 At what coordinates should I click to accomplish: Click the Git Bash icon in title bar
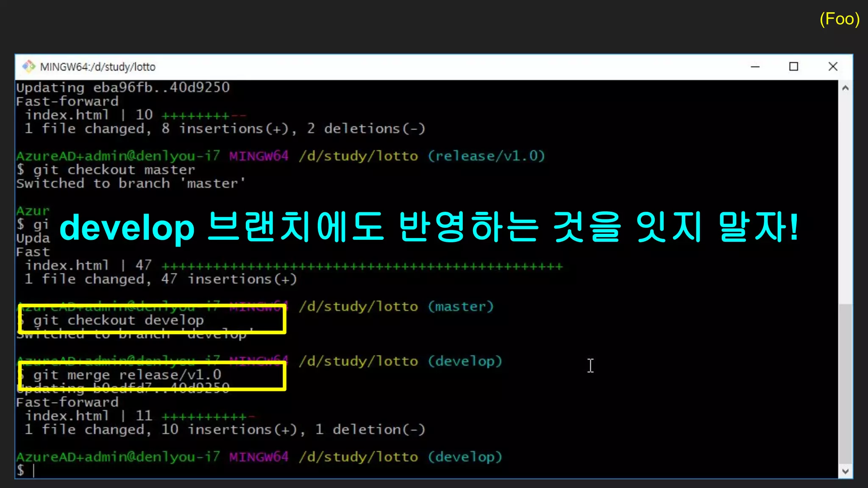coord(28,67)
